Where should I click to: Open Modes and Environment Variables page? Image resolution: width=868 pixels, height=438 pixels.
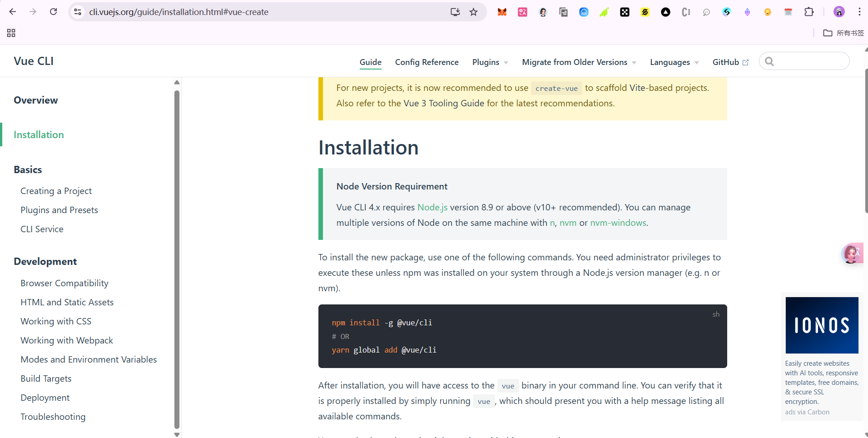coord(89,359)
